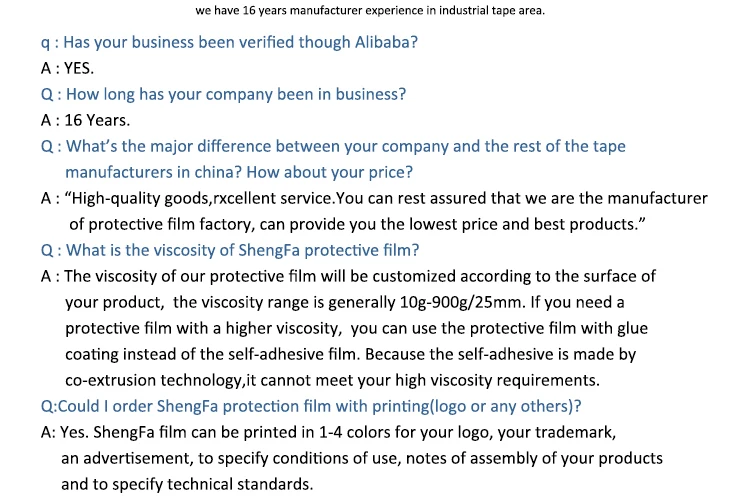Click the question "How long has your company been in business?"

point(223,94)
